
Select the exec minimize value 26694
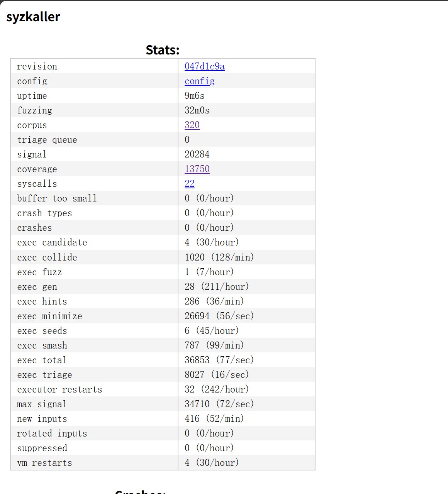[x=197, y=316]
